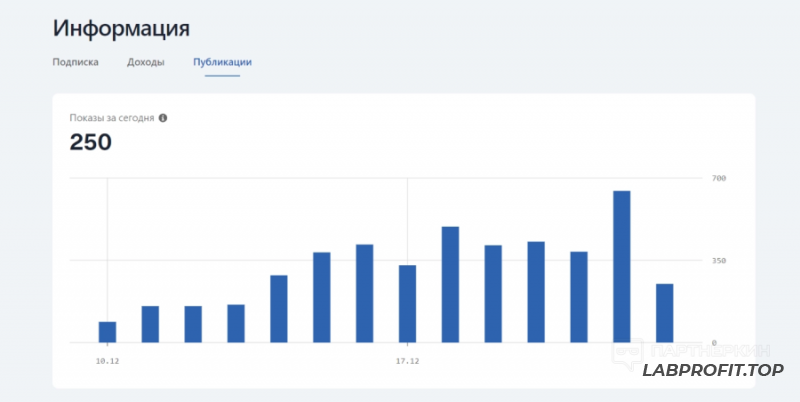Click the first chart bar above 10.12
Image resolution: width=800 pixels, height=402 pixels.
[x=107, y=332]
